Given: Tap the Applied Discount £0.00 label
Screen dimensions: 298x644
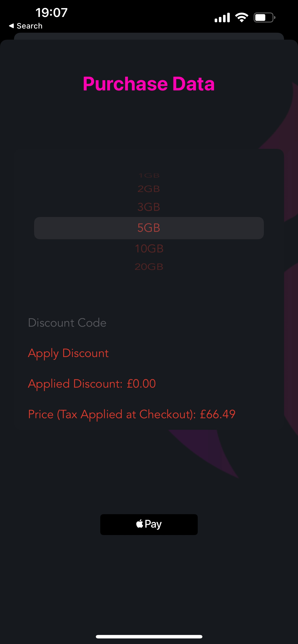Looking at the screenshot, I should [x=92, y=384].
